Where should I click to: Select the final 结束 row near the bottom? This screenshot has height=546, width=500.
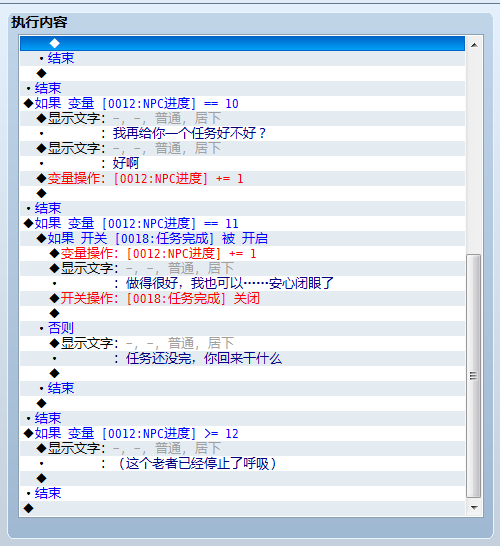(x=242, y=493)
